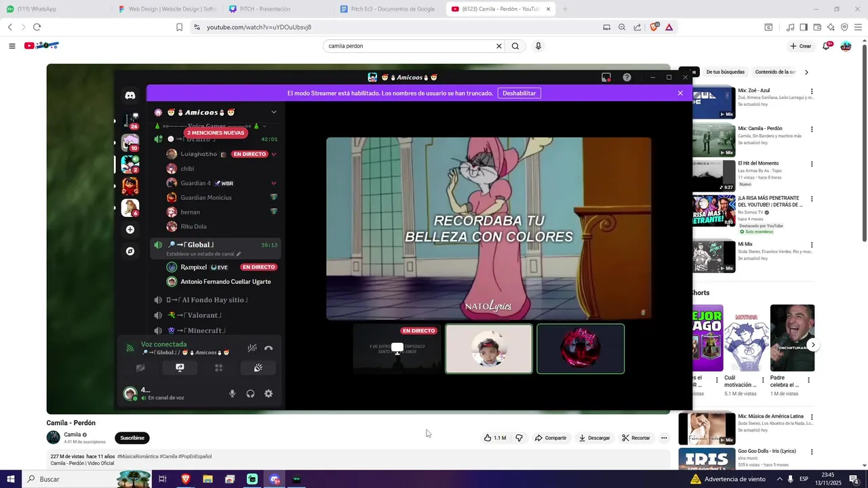Open Discord's Explore servers compass icon
Image resolution: width=868 pixels, height=488 pixels.
point(130,251)
